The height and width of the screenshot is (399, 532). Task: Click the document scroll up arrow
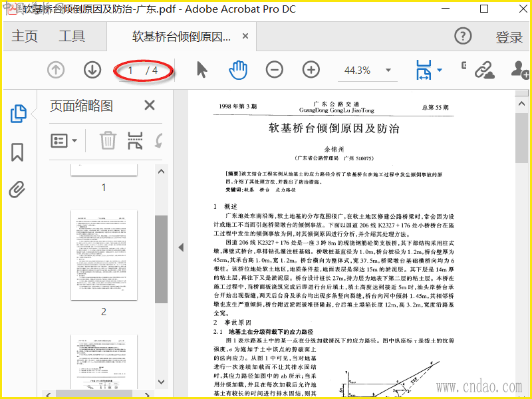click(521, 104)
